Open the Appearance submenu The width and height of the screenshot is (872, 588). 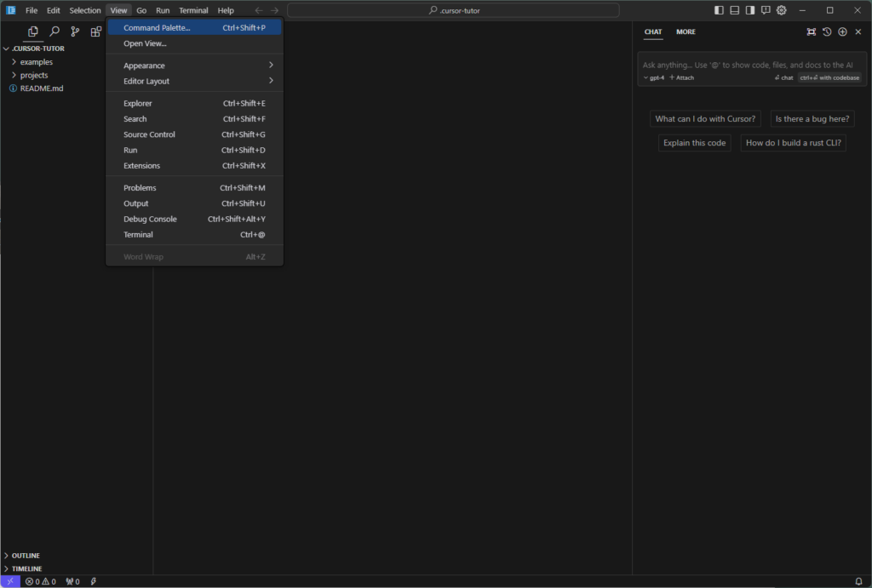pyautogui.click(x=195, y=65)
